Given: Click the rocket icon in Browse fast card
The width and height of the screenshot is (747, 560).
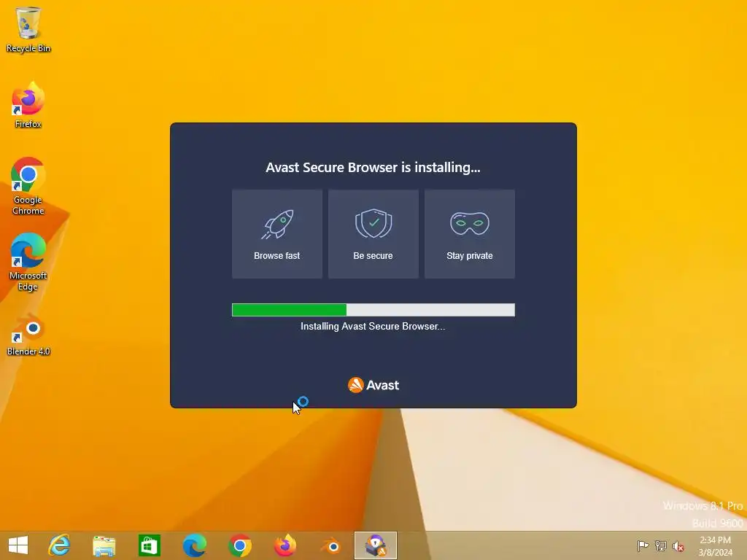Looking at the screenshot, I should 277,225.
